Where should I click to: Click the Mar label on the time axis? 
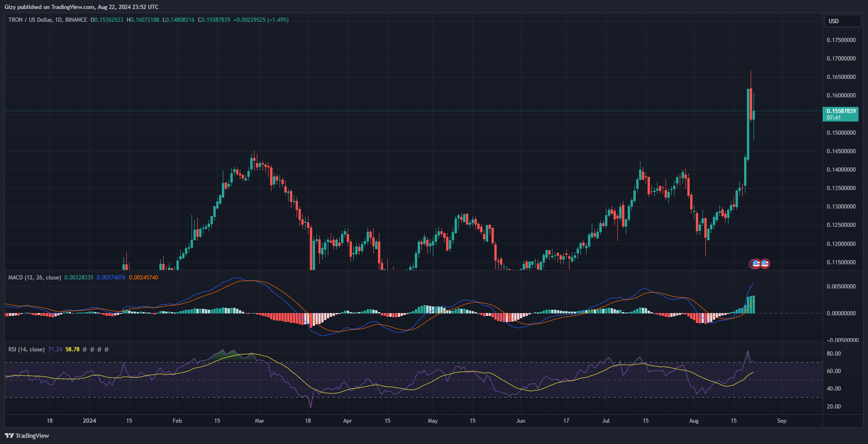259,421
